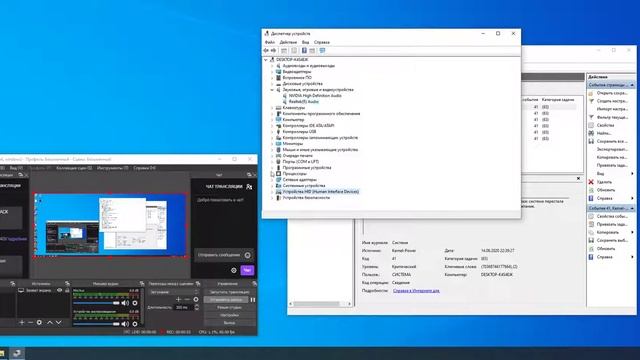Open the Вид menu in Device Manager
The width and height of the screenshot is (640, 360).
[x=305, y=42]
